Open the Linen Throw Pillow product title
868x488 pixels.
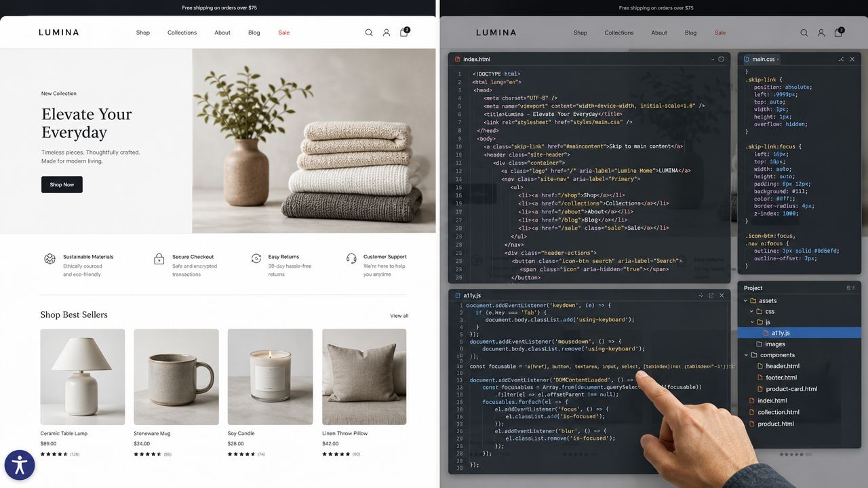coord(345,434)
